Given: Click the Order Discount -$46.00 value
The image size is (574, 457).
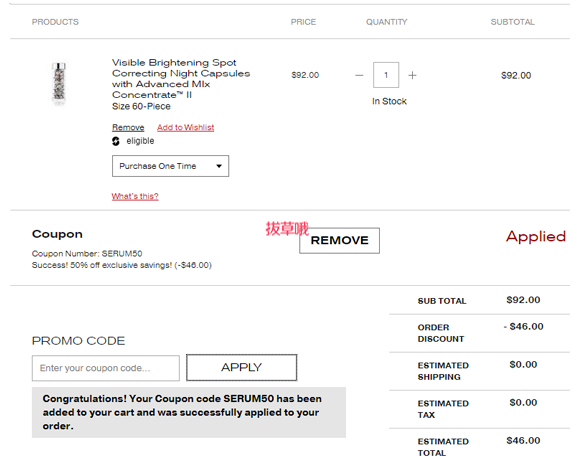Looking at the screenshot, I should tap(523, 326).
